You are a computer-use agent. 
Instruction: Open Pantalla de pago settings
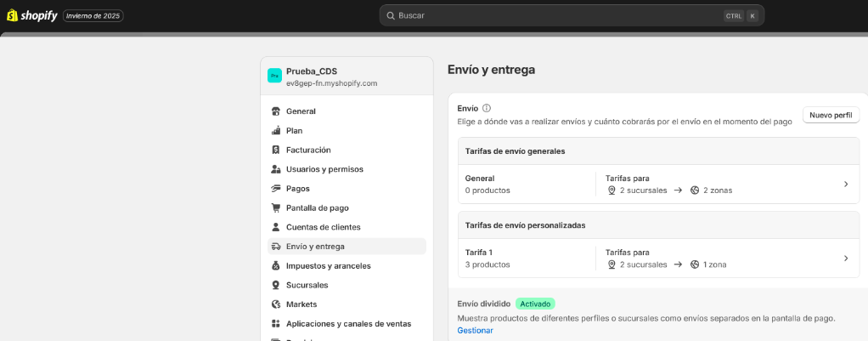click(x=318, y=207)
